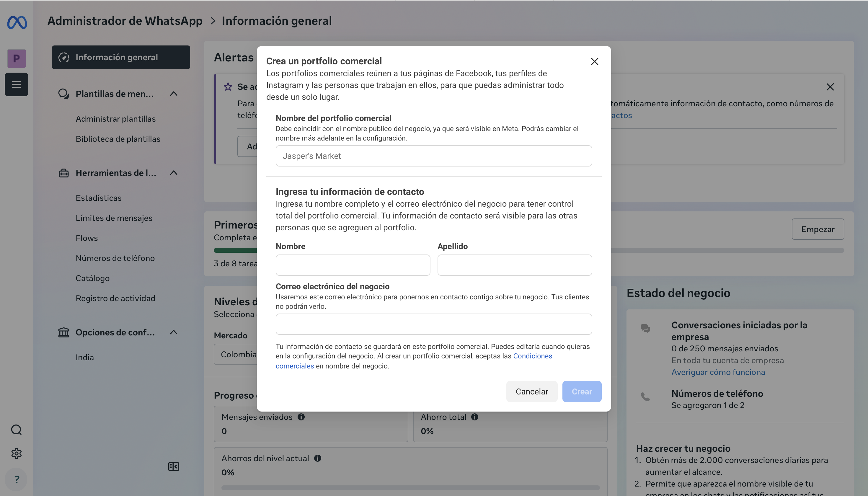The height and width of the screenshot is (496, 868).
Task: Go to Estadísticas
Action: pyautogui.click(x=98, y=198)
